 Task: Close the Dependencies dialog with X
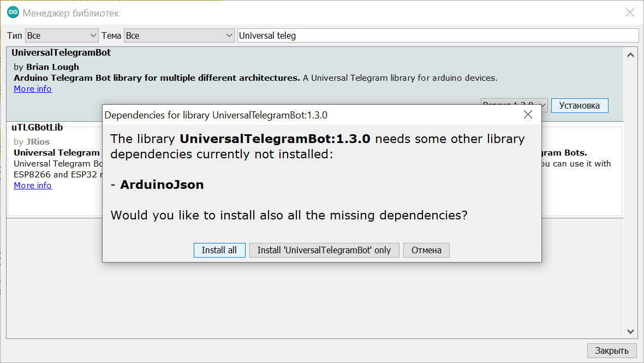[x=528, y=115]
